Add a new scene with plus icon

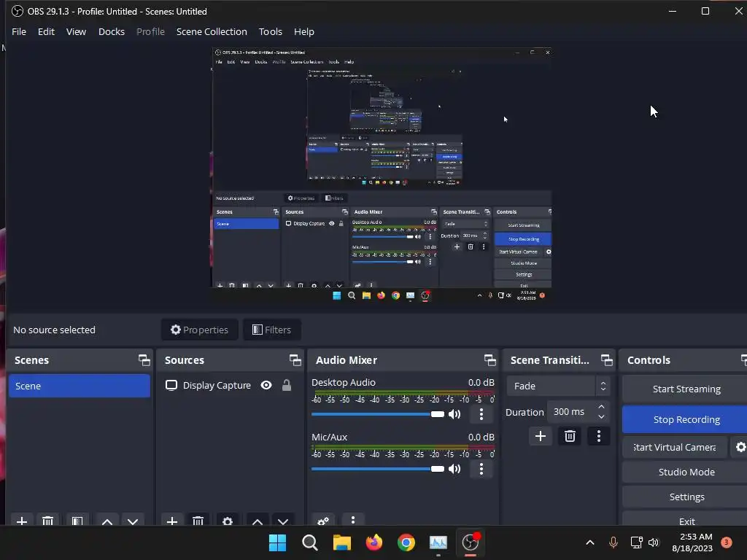tap(21, 521)
